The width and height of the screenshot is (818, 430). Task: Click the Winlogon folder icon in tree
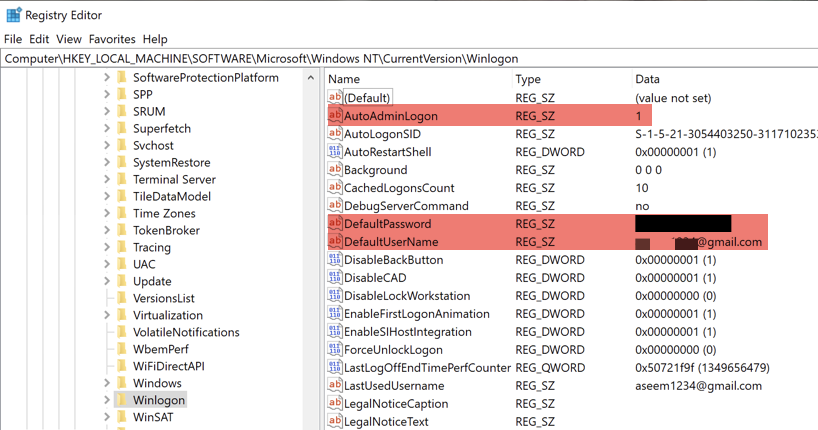pos(122,400)
